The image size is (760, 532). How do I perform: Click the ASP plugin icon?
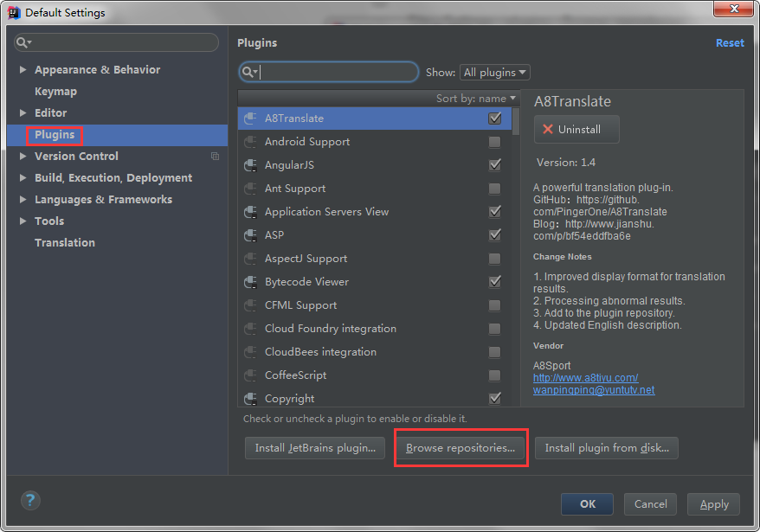pos(252,234)
